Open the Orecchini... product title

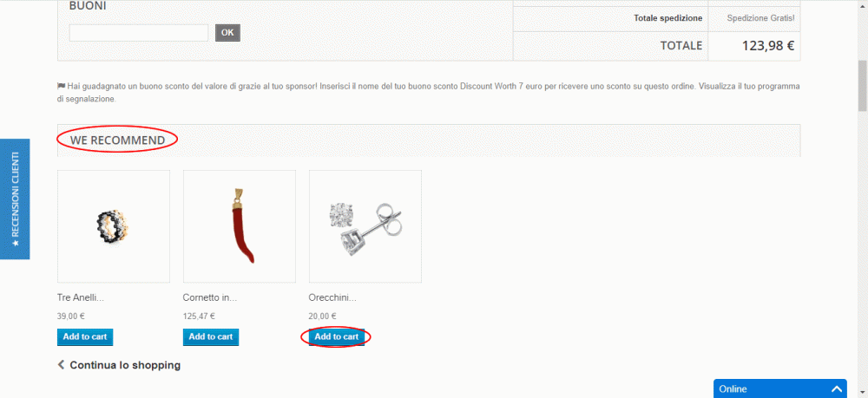[332, 297]
